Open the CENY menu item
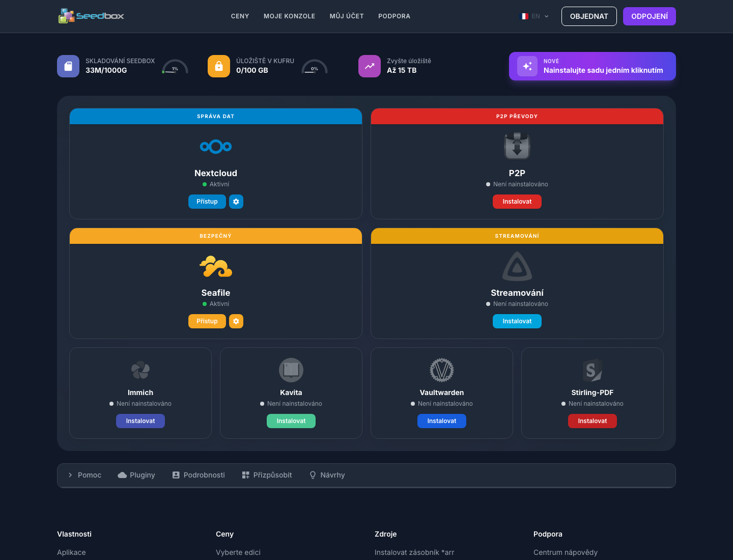Viewport: 733px width, 560px height. tap(240, 16)
